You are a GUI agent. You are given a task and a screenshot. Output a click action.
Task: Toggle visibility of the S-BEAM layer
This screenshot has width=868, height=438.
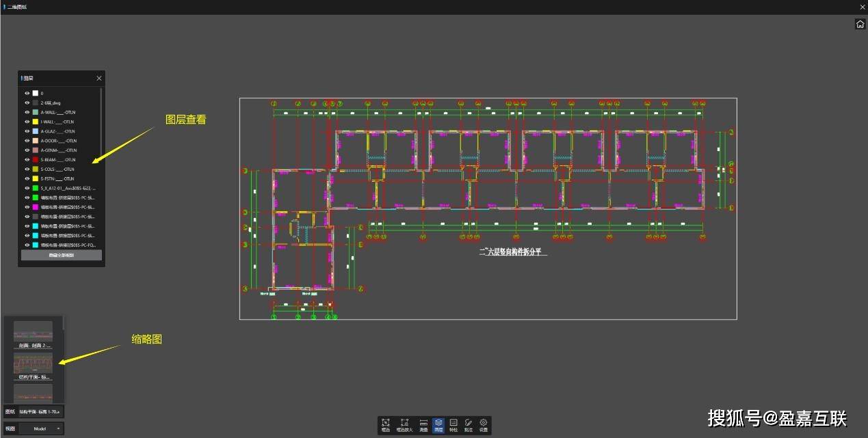27,159
